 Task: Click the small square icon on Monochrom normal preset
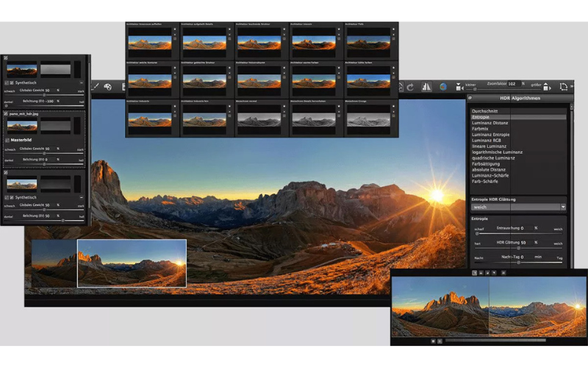(x=284, y=116)
